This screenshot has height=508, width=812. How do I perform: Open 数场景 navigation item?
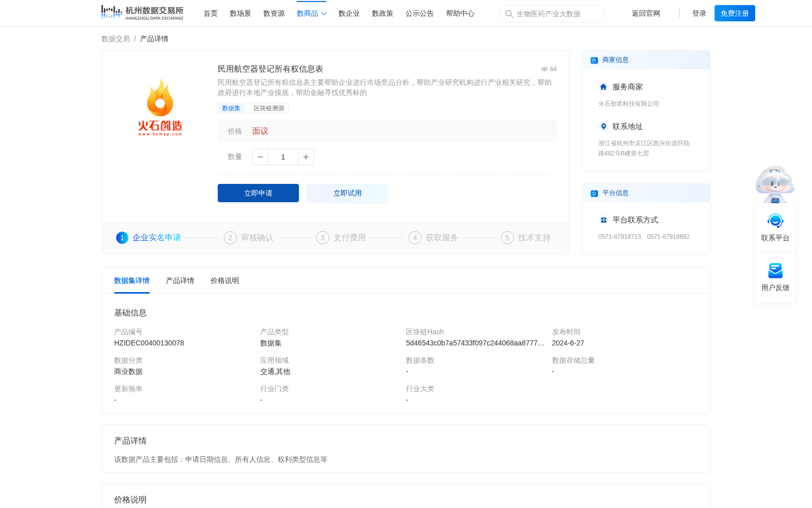point(241,14)
